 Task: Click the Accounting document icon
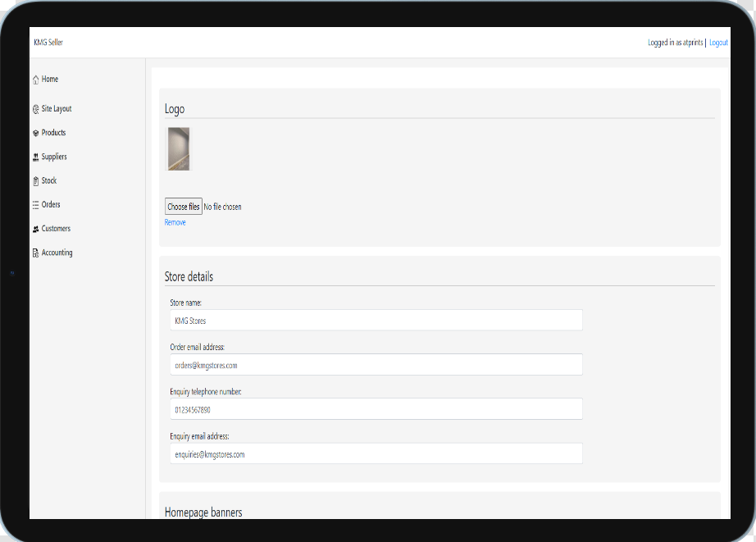(35, 253)
